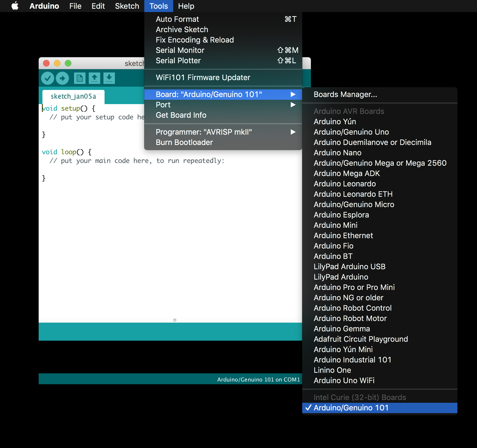Screen dimensions: 477x448
Task: Select Arduino Esplora board
Action: tap(380, 215)
